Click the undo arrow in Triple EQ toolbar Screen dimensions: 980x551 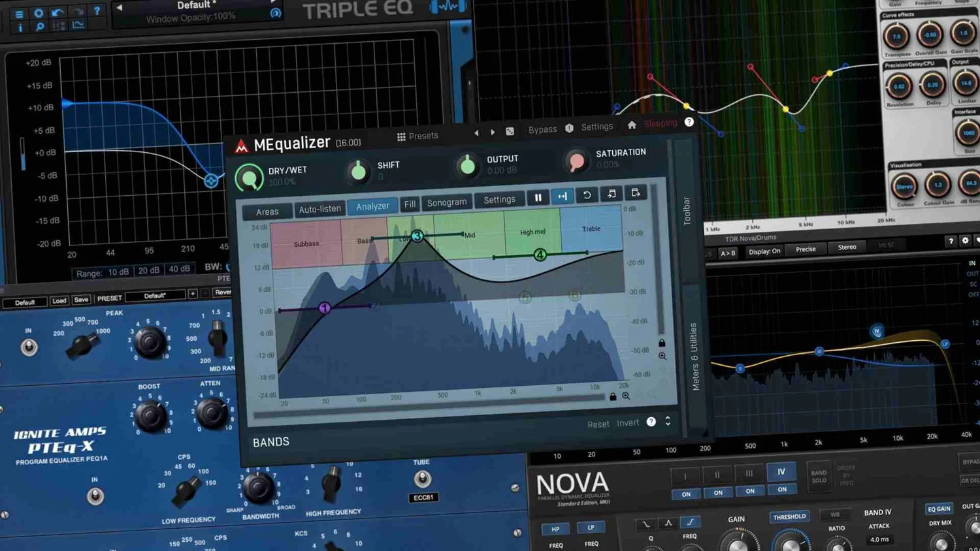click(x=57, y=12)
